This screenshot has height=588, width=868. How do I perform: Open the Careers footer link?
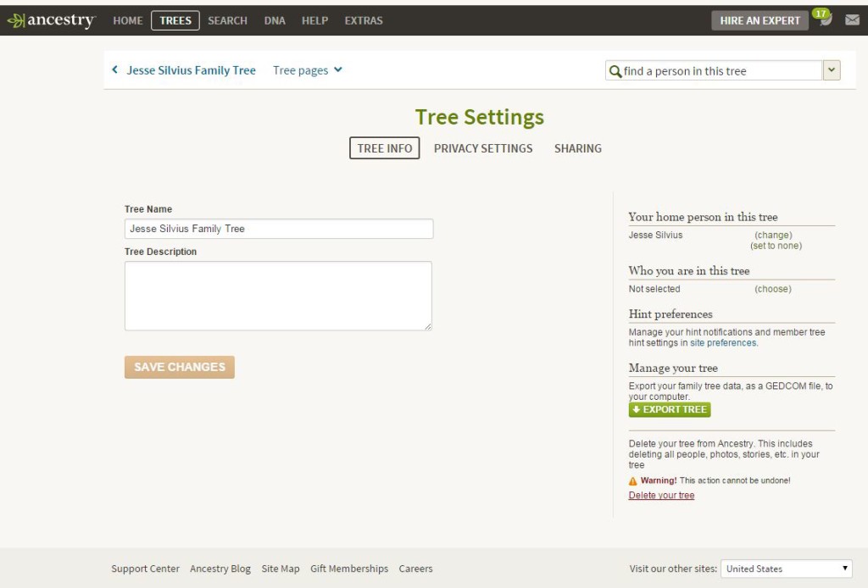415,569
